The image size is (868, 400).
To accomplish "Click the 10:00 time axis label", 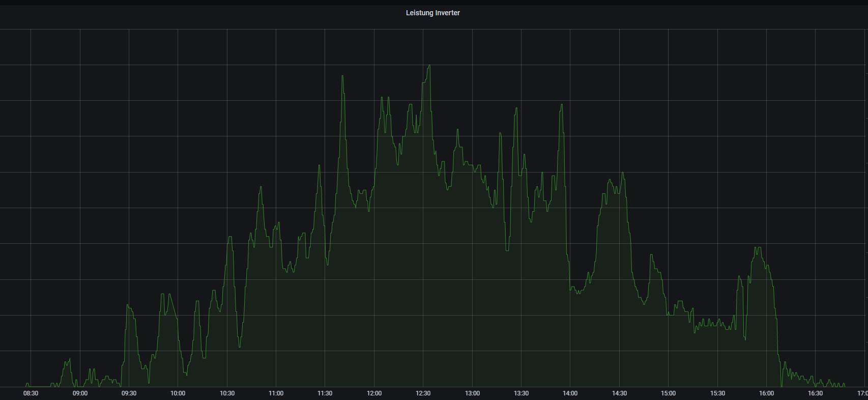I will [x=178, y=393].
